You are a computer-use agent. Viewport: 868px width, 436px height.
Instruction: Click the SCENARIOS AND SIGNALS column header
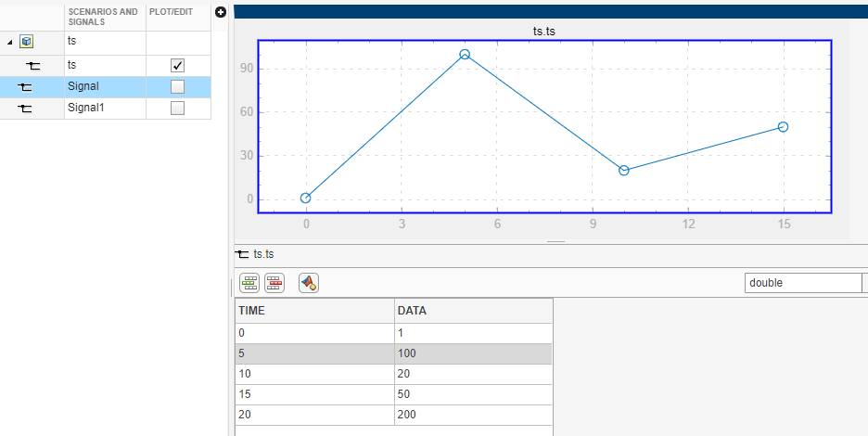click(105, 17)
